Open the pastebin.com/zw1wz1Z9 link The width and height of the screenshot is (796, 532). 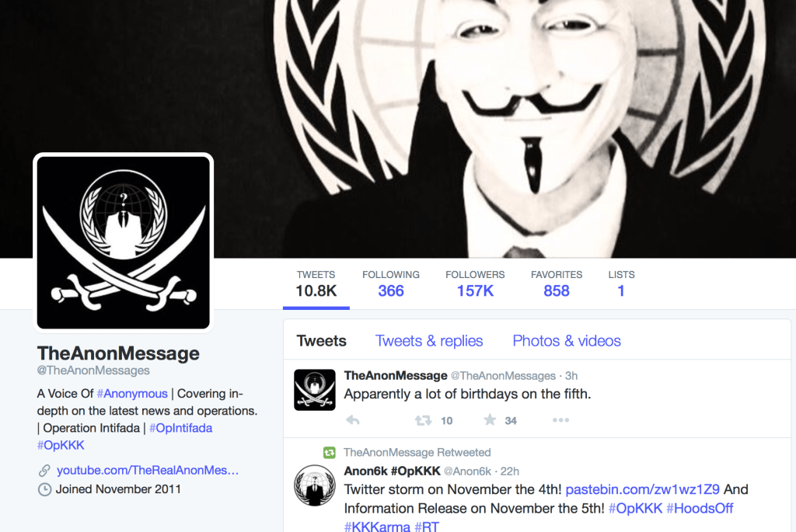642,489
